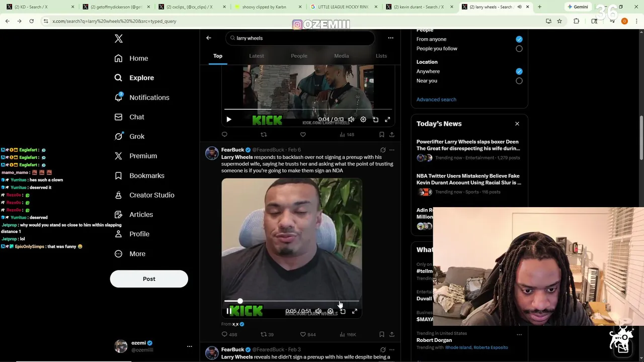Open Creator Studio in sidebar
The width and height of the screenshot is (644, 362).
click(144, 195)
